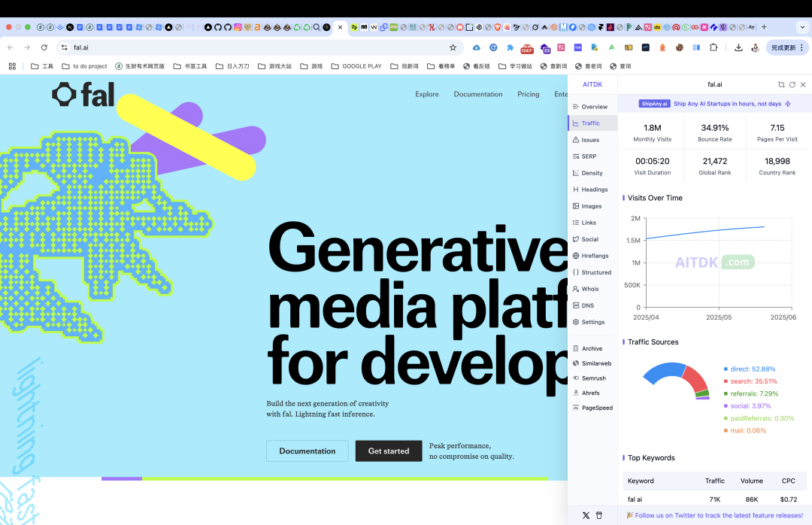Close the active fal.ai tab

341,28
